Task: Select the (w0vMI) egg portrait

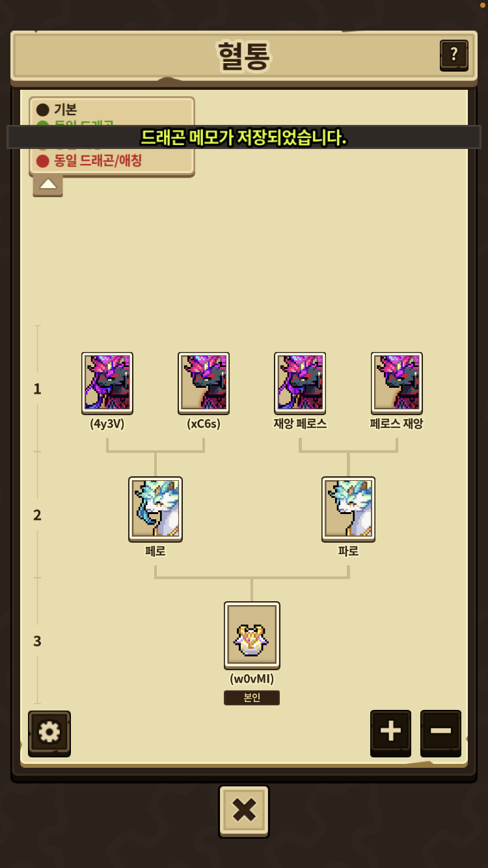Action: 252,635
